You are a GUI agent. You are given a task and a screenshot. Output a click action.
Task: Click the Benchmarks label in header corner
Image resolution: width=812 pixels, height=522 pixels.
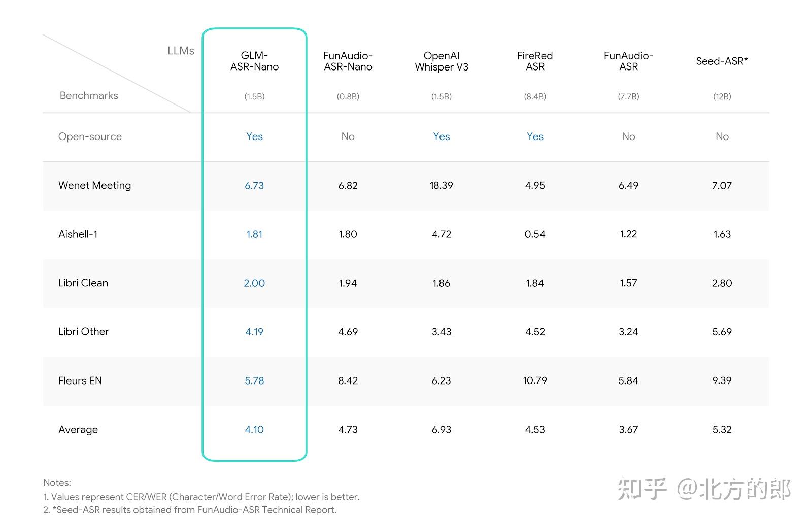pyautogui.click(x=89, y=95)
